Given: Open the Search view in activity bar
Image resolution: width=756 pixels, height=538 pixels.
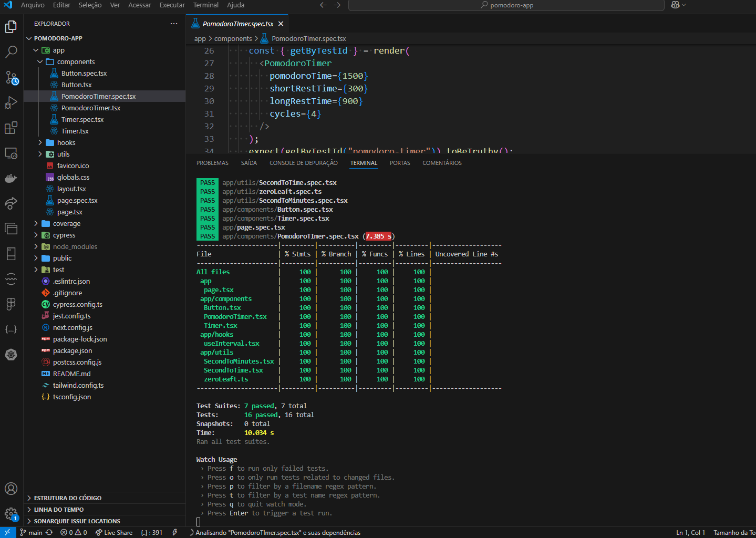Looking at the screenshot, I should [11, 51].
